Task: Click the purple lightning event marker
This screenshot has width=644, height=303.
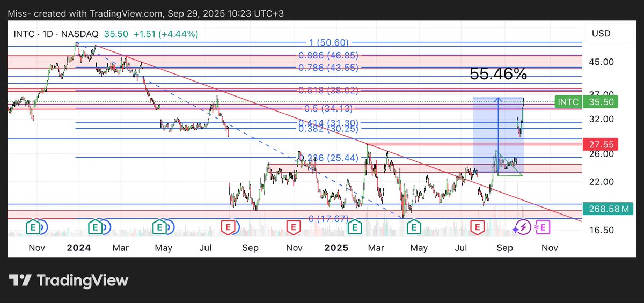Action: click(x=524, y=227)
